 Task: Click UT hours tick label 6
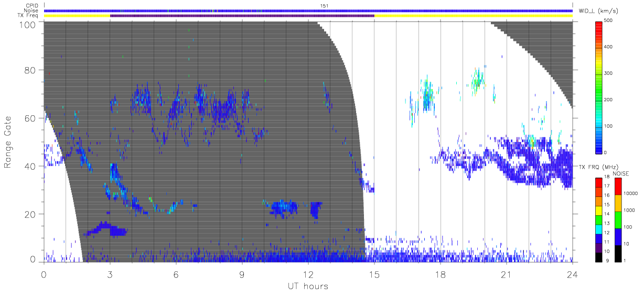176,274
